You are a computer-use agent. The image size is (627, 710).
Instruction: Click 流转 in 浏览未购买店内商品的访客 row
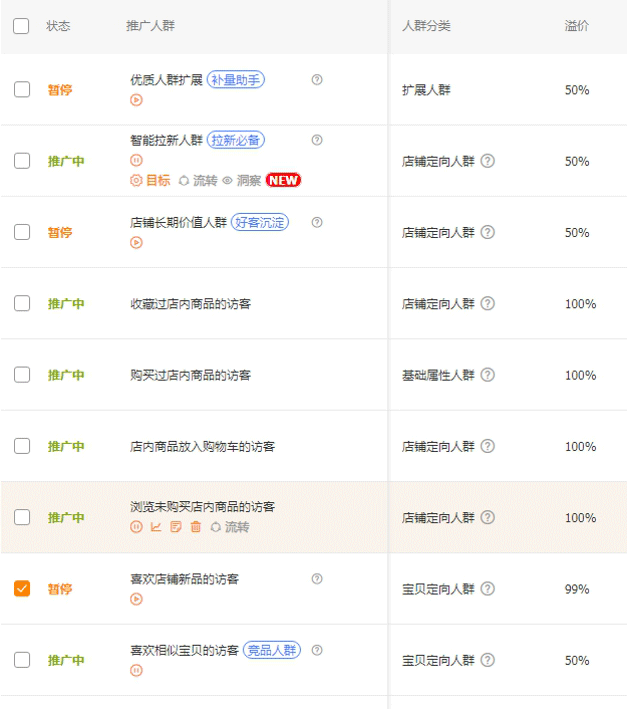click(229, 527)
